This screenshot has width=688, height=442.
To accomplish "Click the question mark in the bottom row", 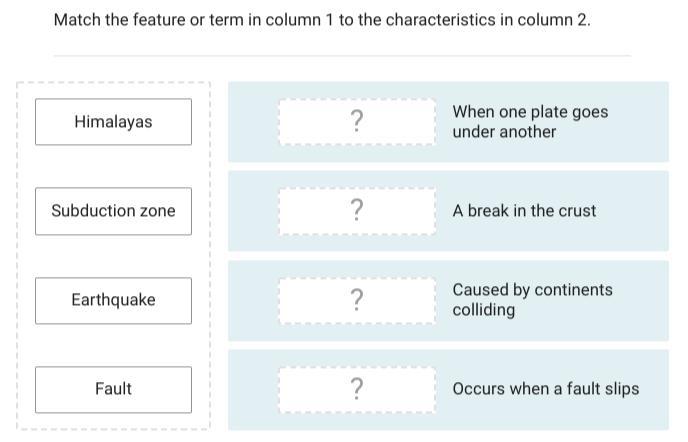I will pyautogui.click(x=357, y=389).
